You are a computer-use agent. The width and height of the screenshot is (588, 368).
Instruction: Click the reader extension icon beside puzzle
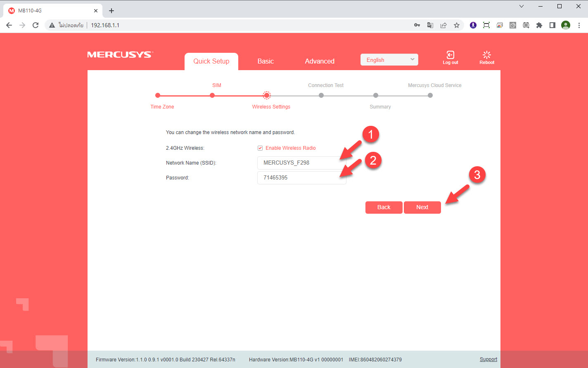coord(526,25)
